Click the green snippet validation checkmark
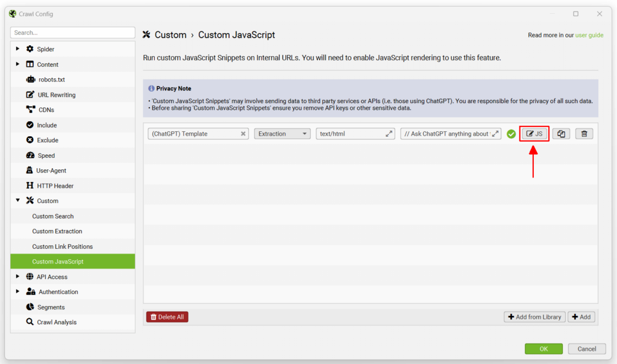This screenshot has width=617, height=364. pos(511,133)
